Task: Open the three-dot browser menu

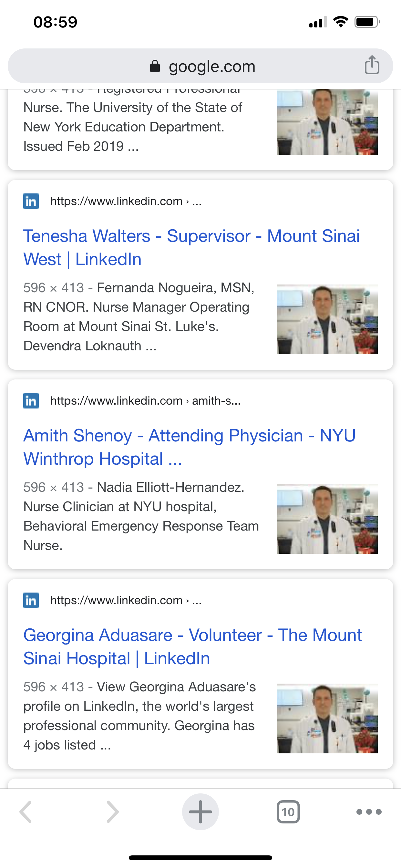Action: pyautogui.click(x=369, y=811)
